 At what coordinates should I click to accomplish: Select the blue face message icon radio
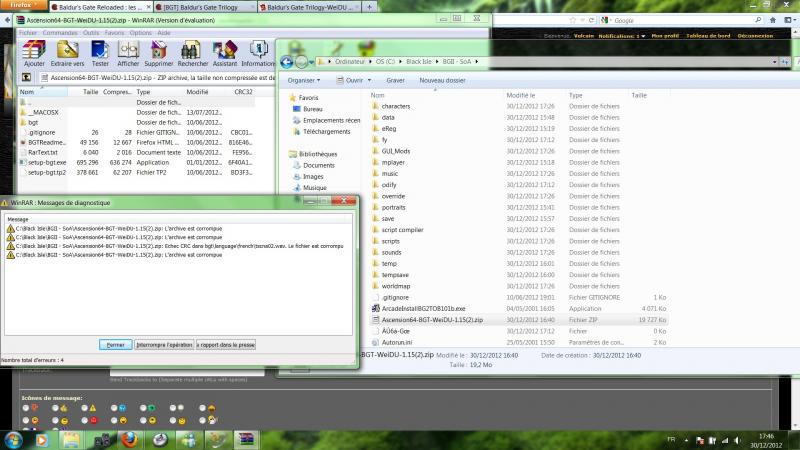(114, 408)
